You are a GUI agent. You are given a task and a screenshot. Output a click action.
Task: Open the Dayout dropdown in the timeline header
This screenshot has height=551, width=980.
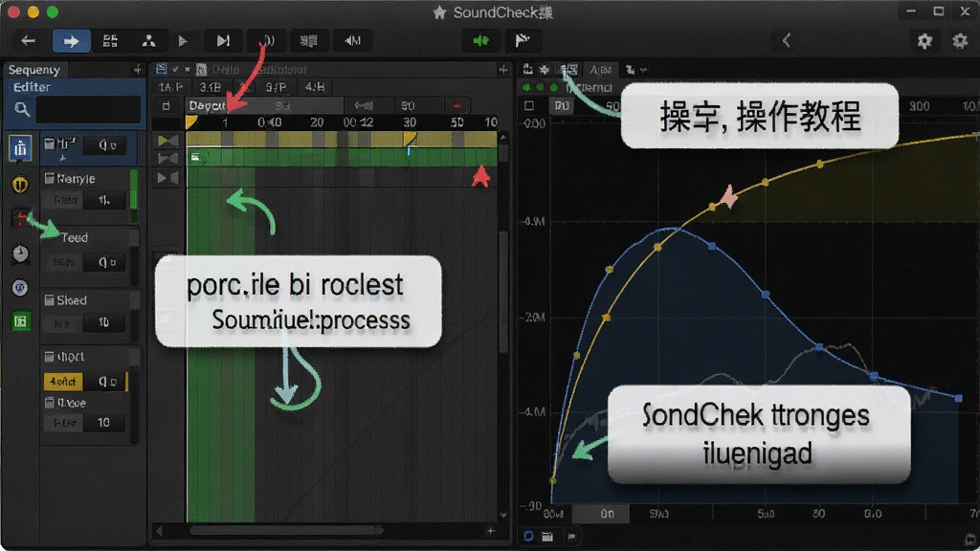click(x=264, y=106)
